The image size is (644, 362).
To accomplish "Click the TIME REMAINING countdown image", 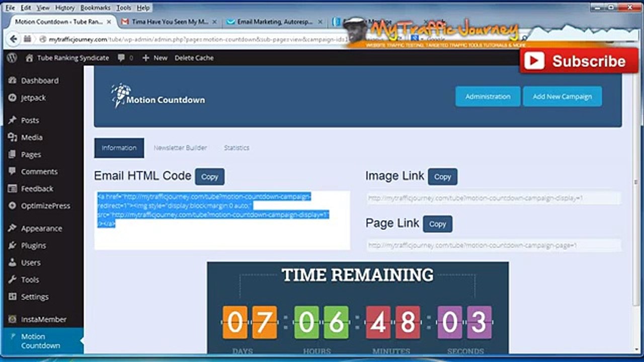I will pos(358,308).
